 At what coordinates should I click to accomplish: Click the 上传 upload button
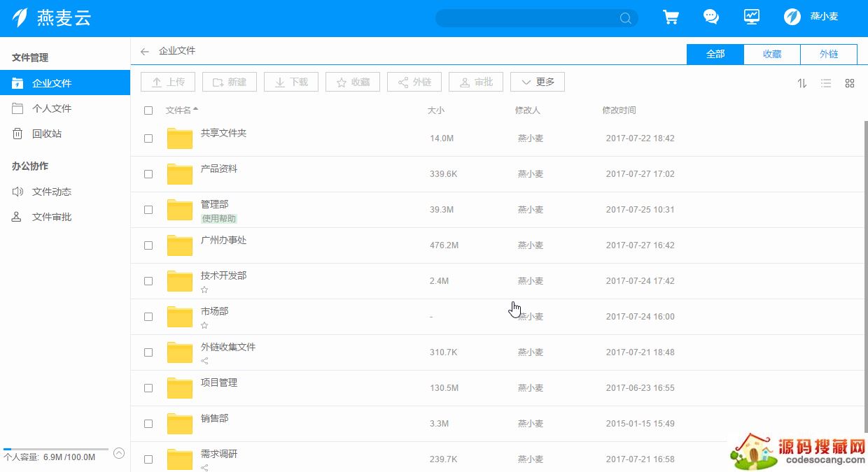(x=168, y=82)
